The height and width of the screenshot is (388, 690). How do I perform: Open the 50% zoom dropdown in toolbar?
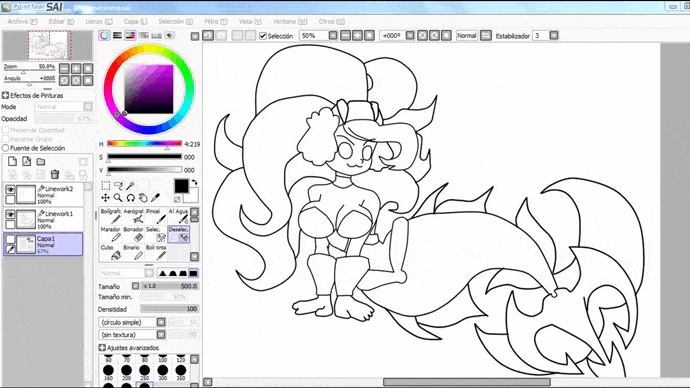[333, 36]
